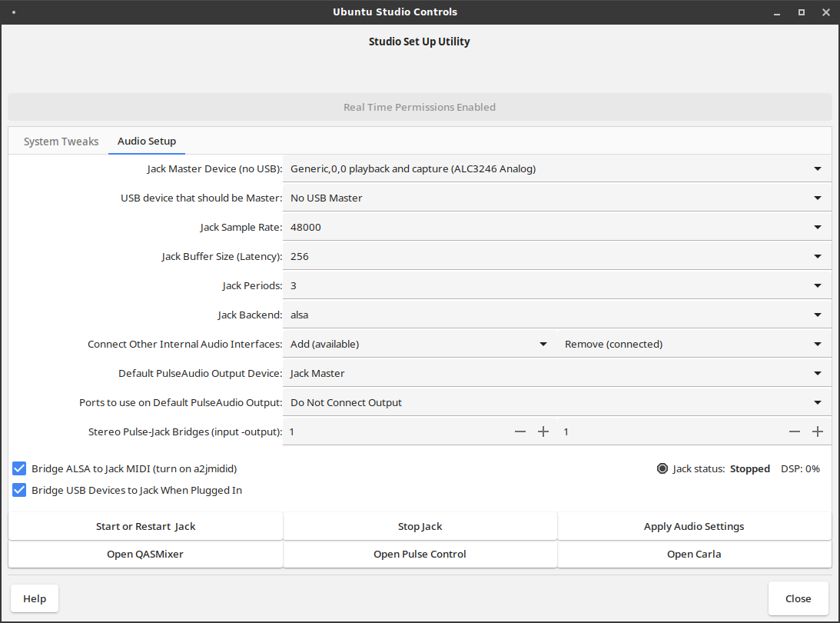The image size is (840, 623).
Task: Expand the Jack Sample Rate dropdown
Action: [556, 227]
